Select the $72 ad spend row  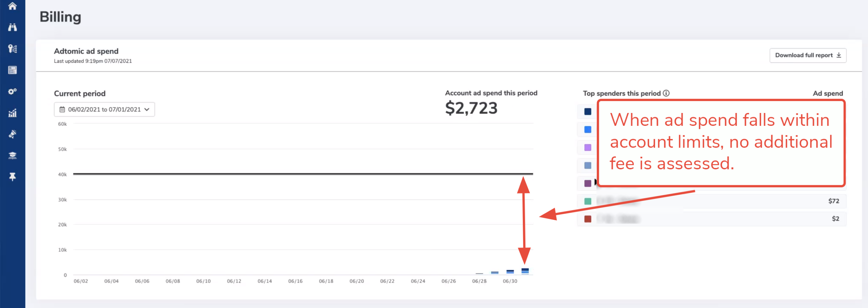(x=712, y=201)
